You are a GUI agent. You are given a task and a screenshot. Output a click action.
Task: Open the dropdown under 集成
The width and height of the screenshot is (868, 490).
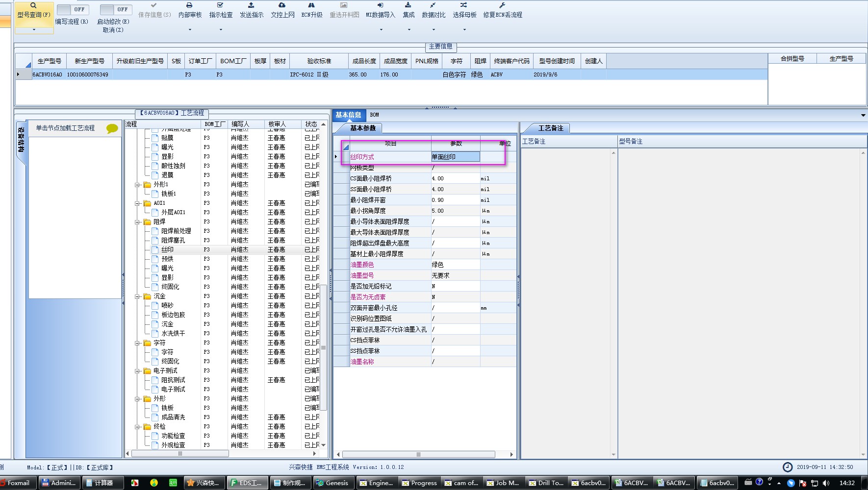point(409,29)
